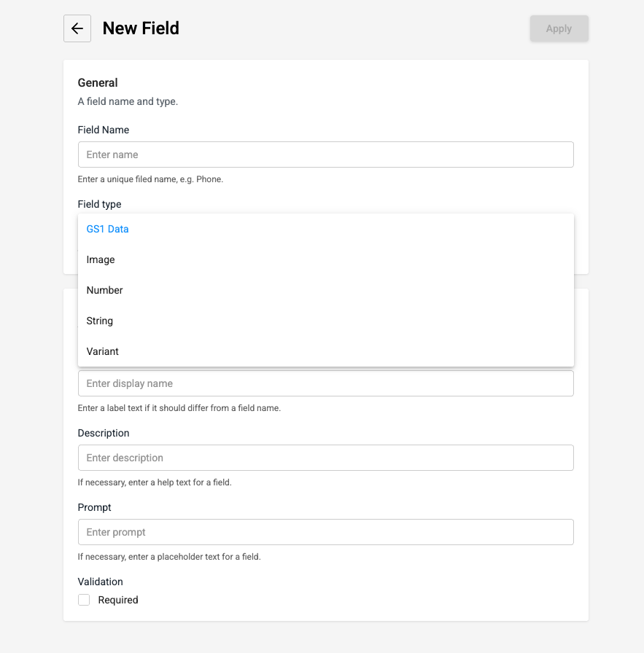Focus the Enter description text box

point(325,458)
